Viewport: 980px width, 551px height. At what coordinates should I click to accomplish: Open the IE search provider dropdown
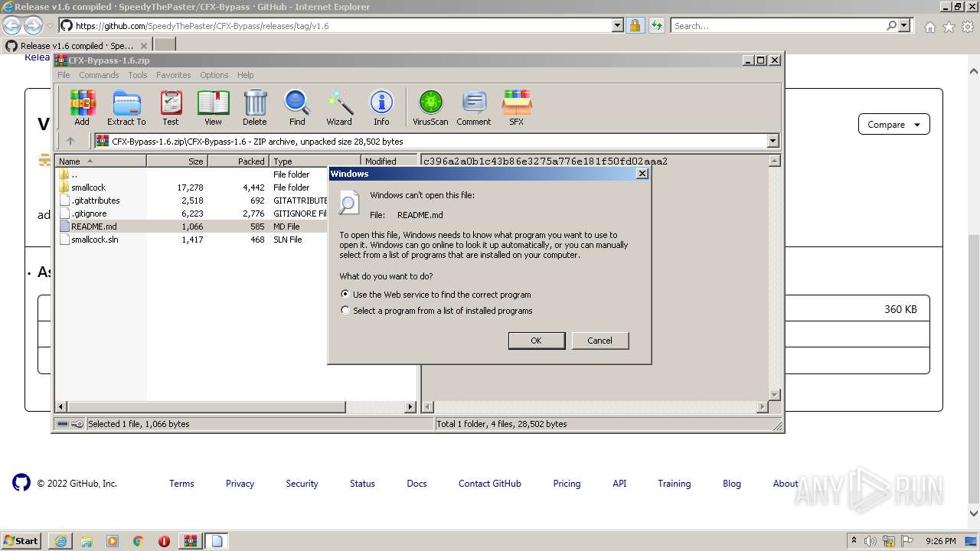904,26
